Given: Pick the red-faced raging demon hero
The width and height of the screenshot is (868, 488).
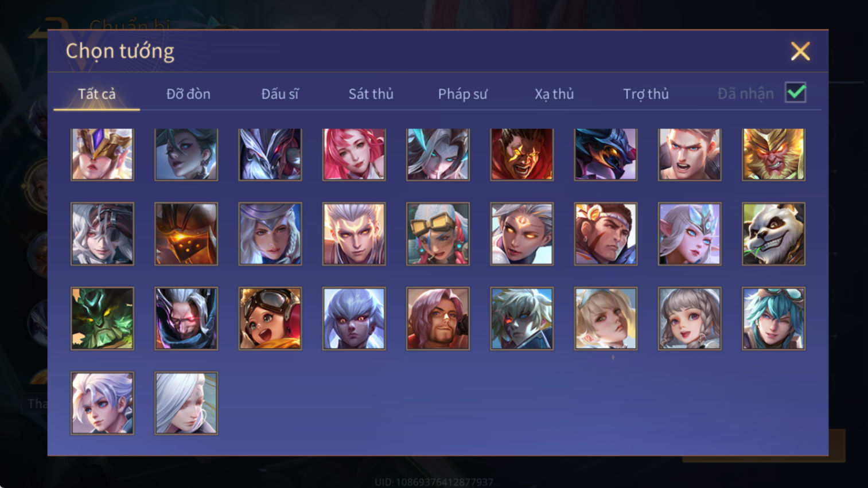Looking at the screenshot, I should pos(522,154).
